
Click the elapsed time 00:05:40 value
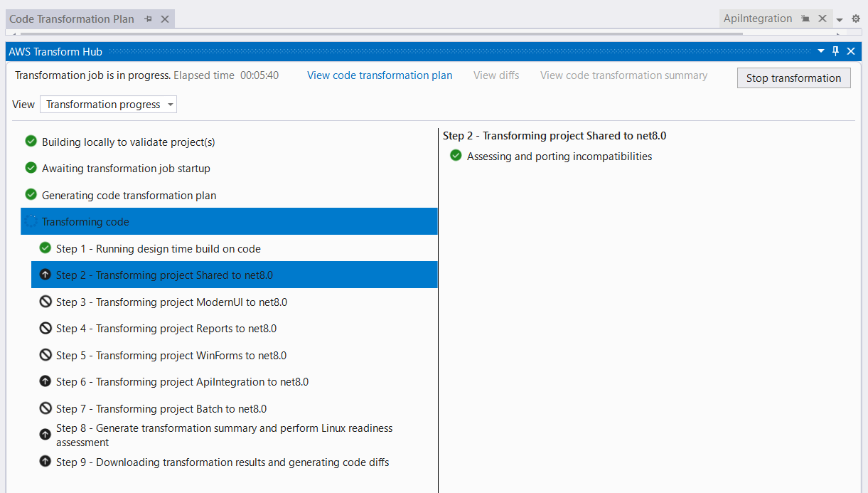(259, 75)
